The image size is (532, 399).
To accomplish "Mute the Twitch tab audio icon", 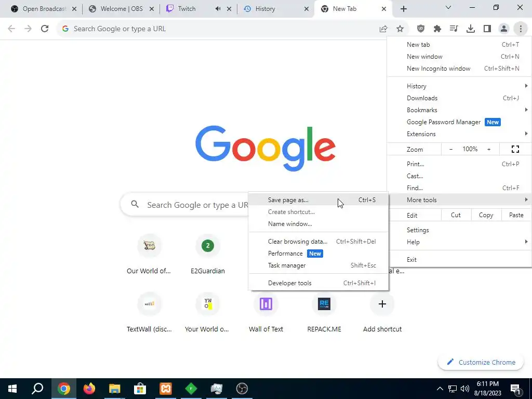I will point(218,9).
